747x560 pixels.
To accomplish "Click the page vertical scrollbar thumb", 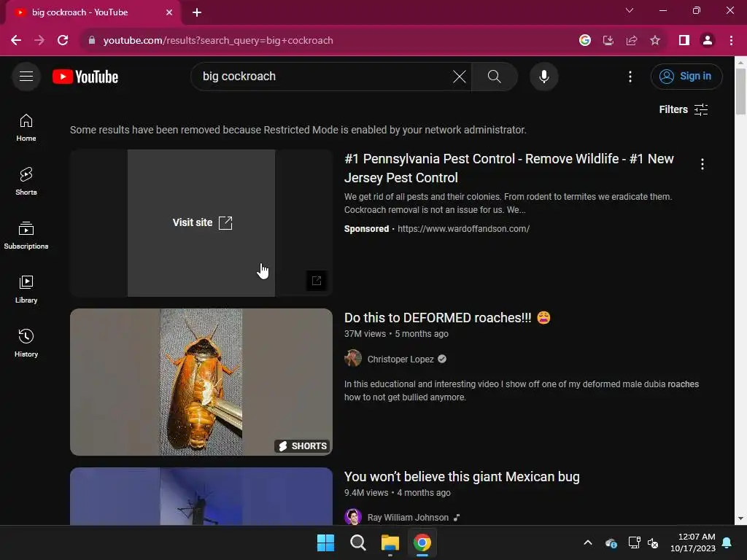I will (x=740, y=91).
